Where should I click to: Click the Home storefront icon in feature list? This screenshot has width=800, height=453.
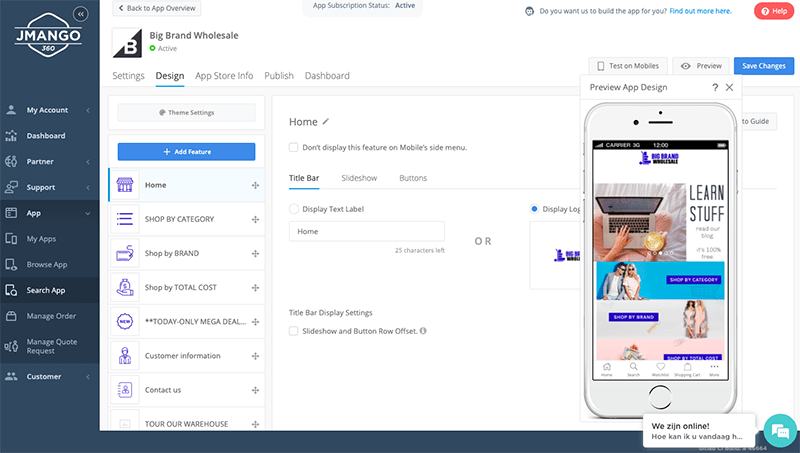coord(124,185)
